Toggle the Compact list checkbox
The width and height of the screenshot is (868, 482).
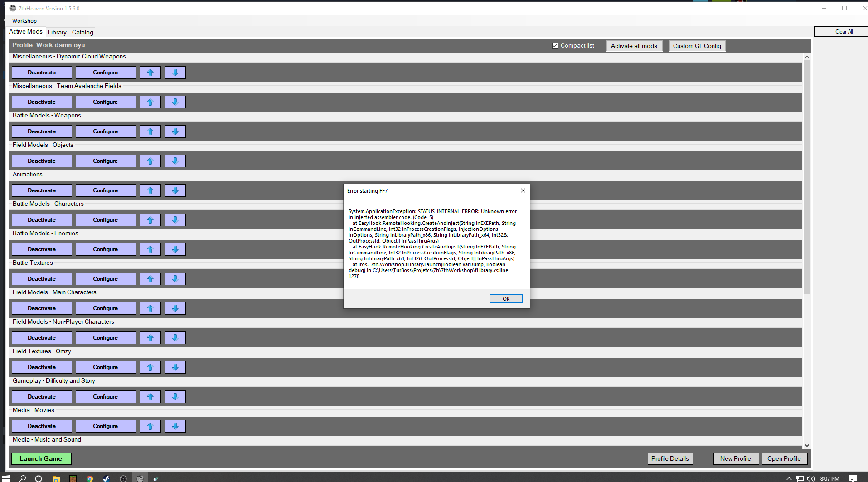click(x=555, y=46)
